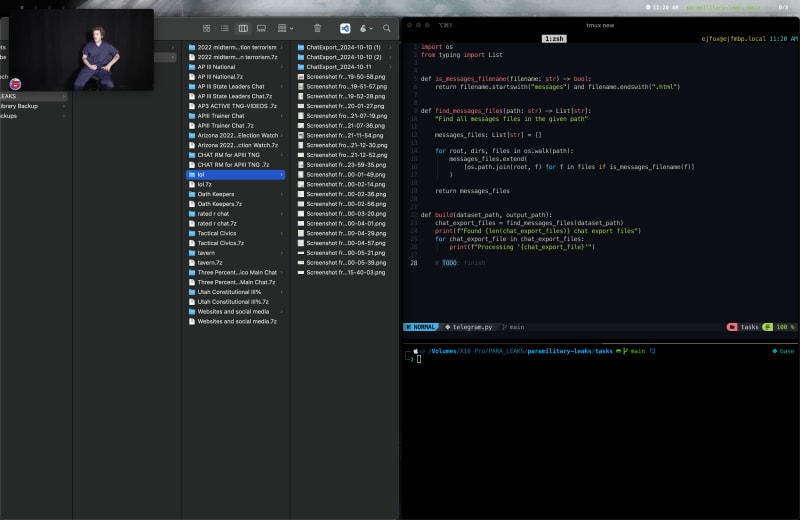Click the pink folder icon beside 'tasks'
Screen dimensions: 800x520
point(732,327)
